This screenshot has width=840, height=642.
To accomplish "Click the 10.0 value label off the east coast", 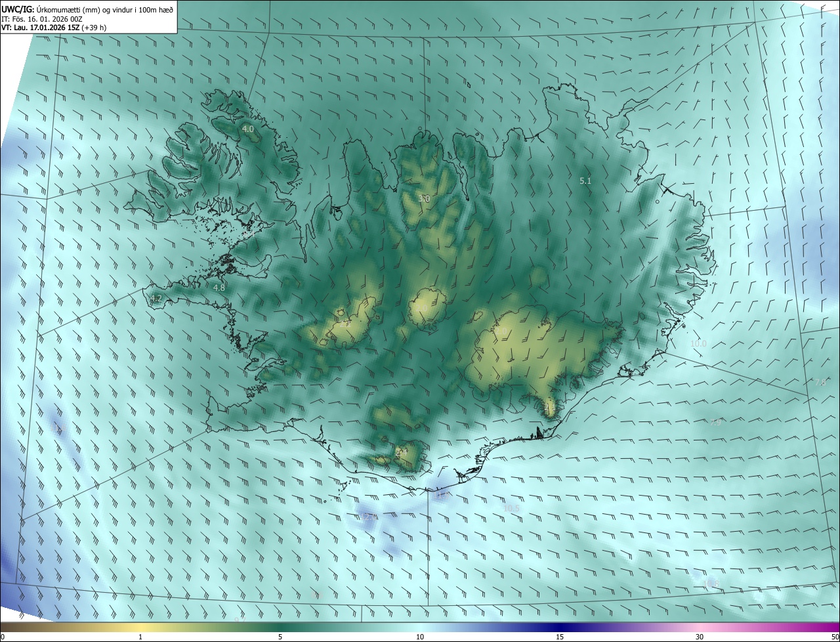I will pyautogui.click(x=698, y=343).
